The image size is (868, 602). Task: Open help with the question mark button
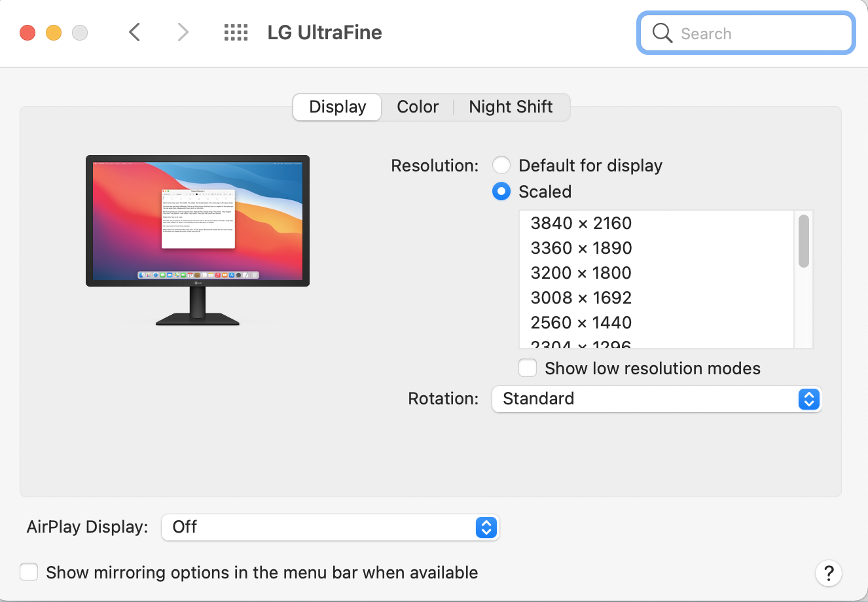(829, 573)
